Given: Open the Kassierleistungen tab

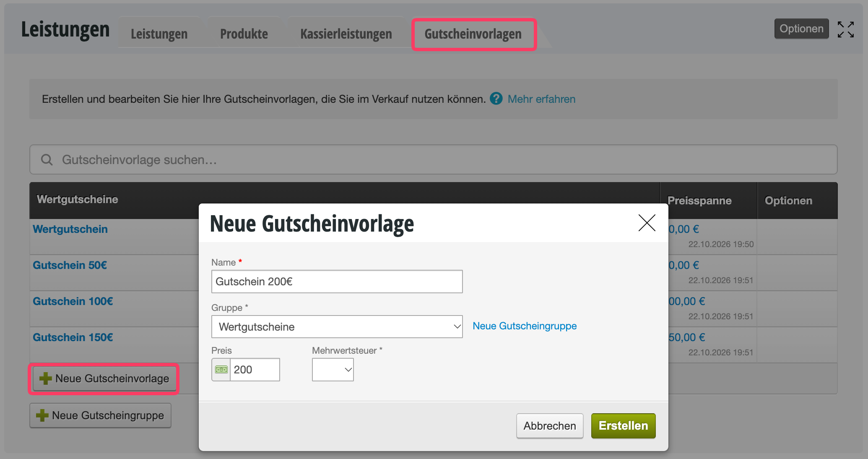Looking at the screenshot, I should pyautogui.click(x=346, y=34).
